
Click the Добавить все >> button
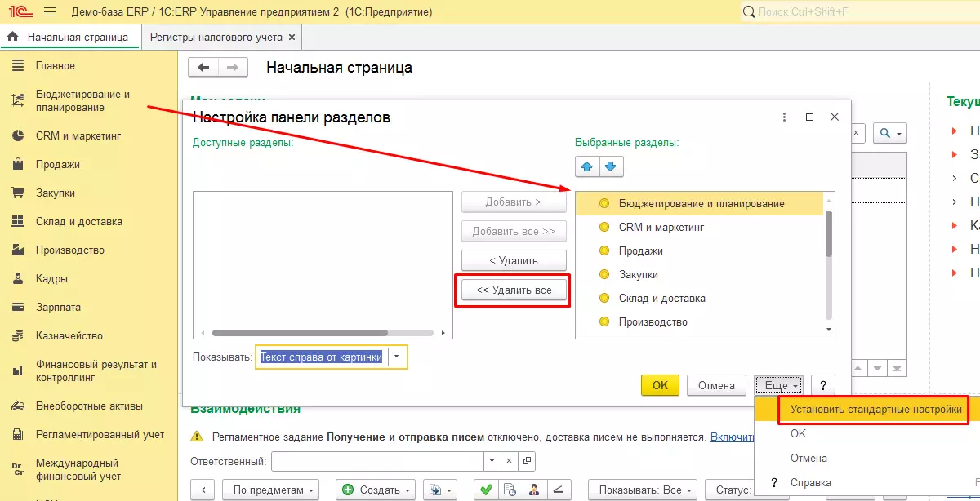coord(514,231)
